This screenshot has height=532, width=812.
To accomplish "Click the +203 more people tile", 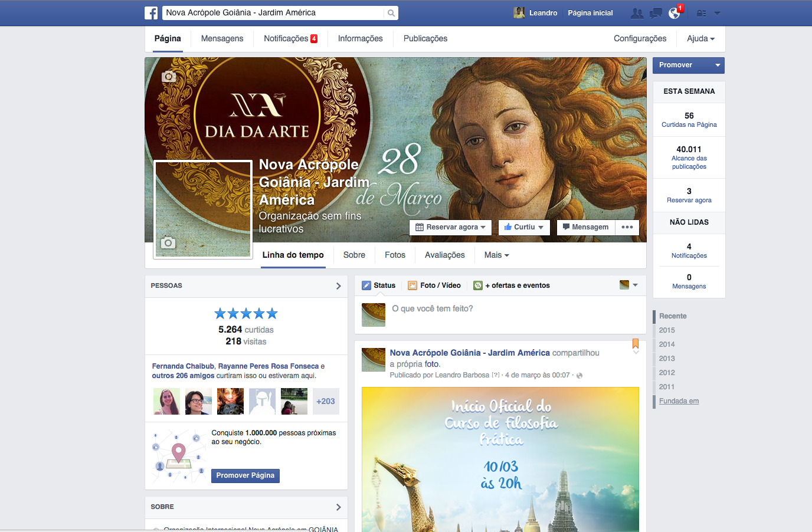I will click(x=326, y=401).
